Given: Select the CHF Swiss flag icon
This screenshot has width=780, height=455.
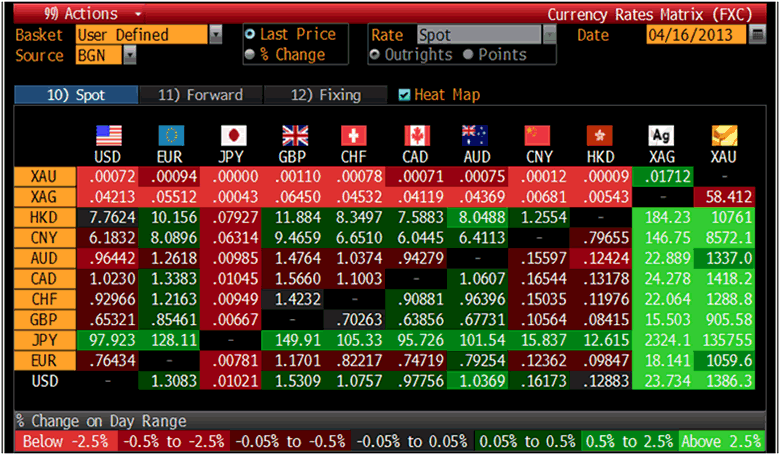Looking at the screenshot, I should click(354, 135).
